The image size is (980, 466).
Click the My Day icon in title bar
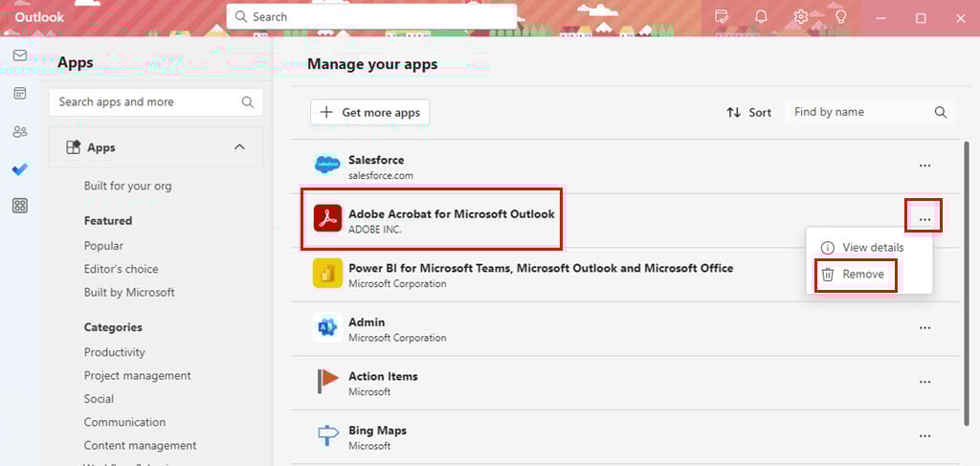722,17
